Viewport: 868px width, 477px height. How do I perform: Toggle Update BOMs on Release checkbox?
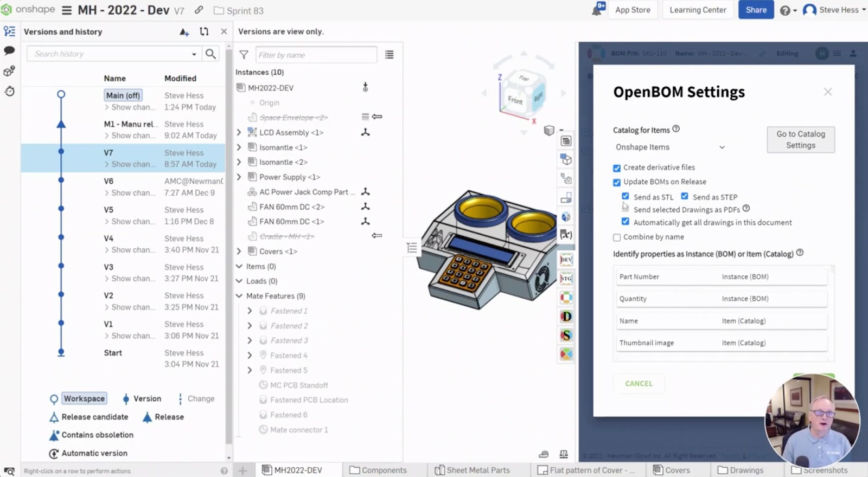pyautogui.click(x=617, y=182)
